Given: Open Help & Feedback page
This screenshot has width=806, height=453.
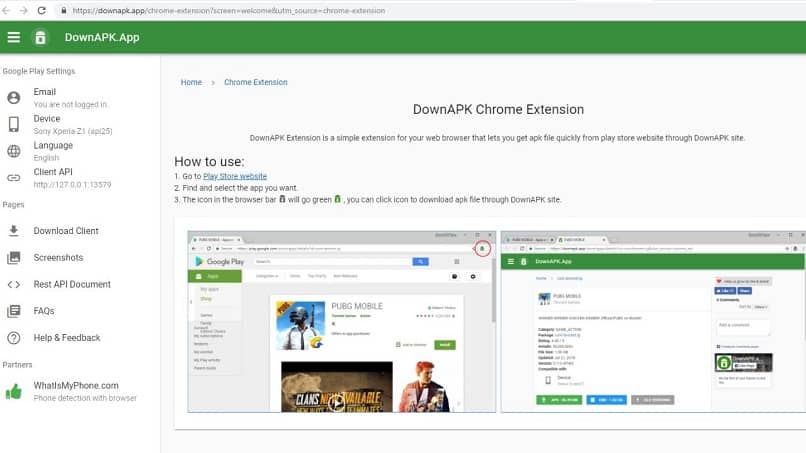Looking at the screenshot, I should pos(67,338).
